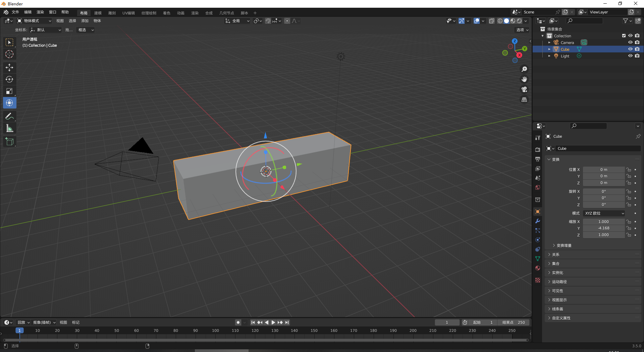Toggle the camera view icon
644x352 pixels.
524,89
